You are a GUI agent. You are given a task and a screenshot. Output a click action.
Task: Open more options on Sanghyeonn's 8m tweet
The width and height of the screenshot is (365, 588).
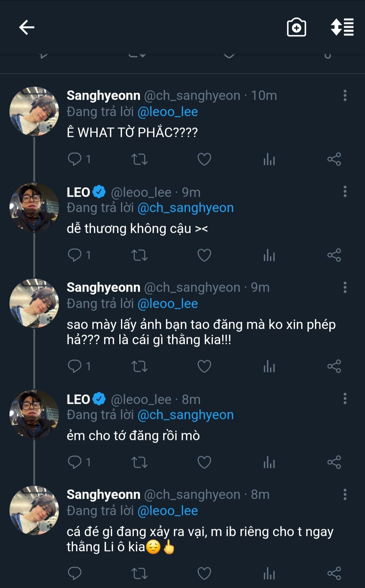click(345, 495)
